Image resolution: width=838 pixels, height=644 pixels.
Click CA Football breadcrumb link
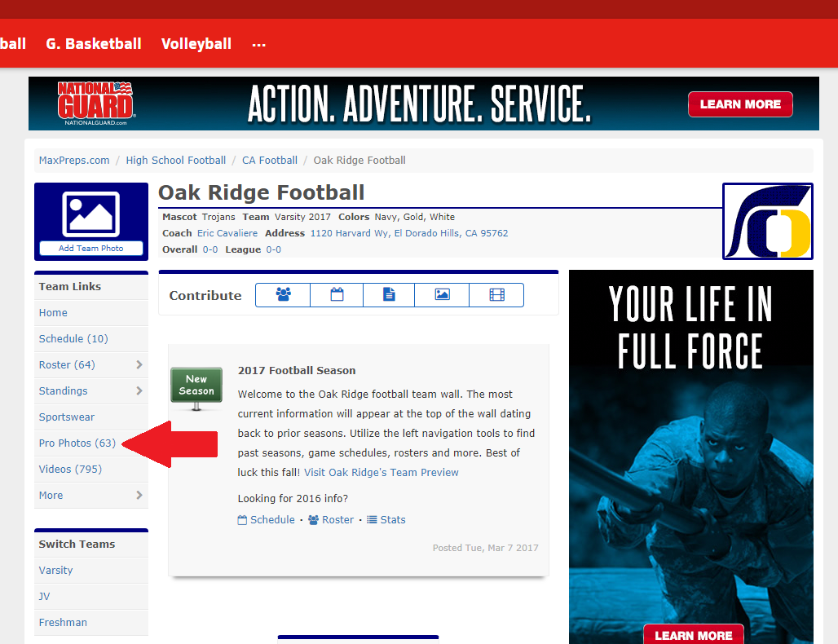(x=270, y=161)
